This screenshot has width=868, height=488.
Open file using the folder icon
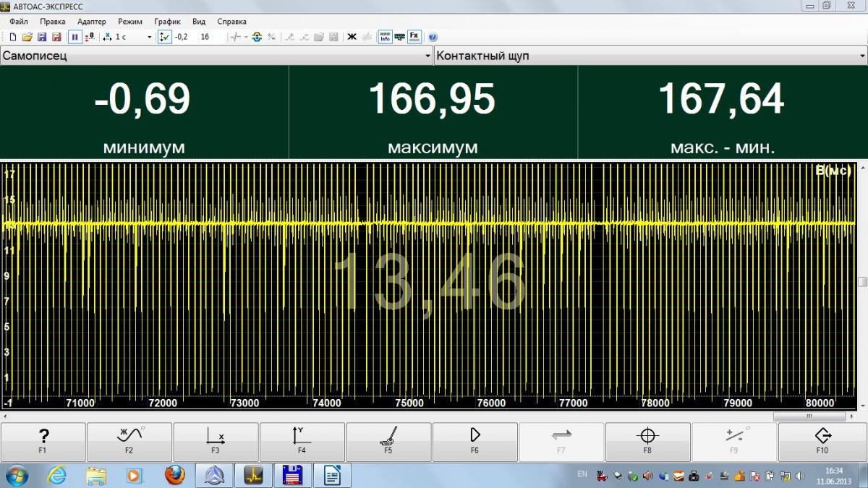(27, 37)
